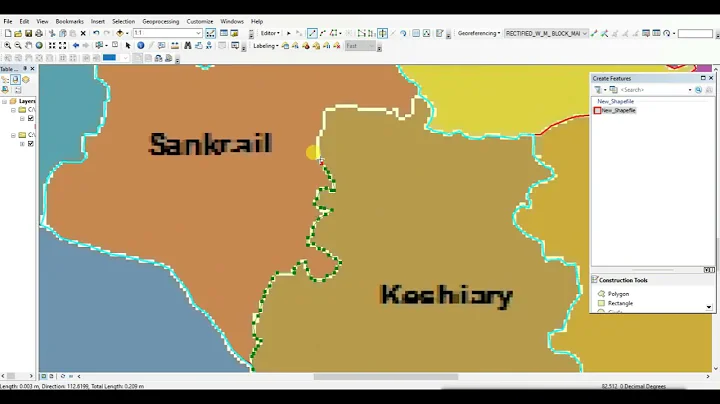Click the Add Control Points icon
720x404 pixels.
[594, 34]
